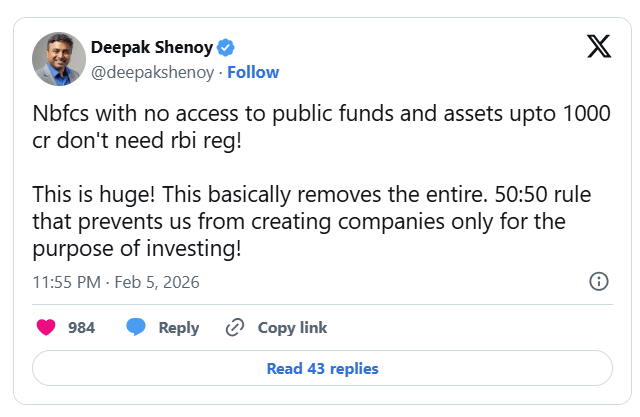640x417 pixels.
Task: Click the X logo icon
Action: 599,47
